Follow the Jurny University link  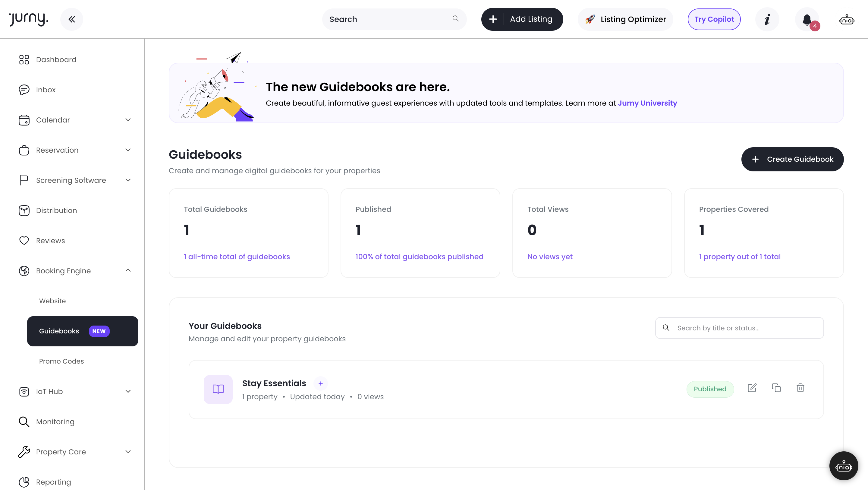pyautogui.click(x=647, y=103)
